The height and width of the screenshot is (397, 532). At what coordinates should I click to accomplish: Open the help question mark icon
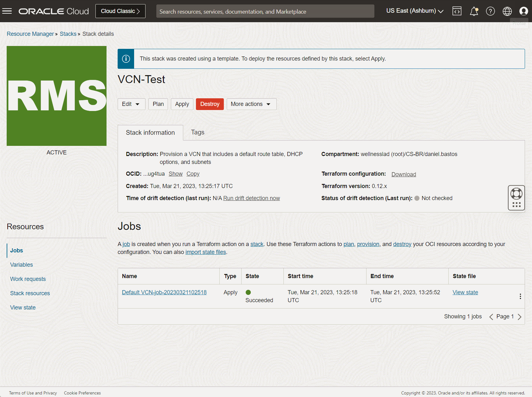click(490, 11)
